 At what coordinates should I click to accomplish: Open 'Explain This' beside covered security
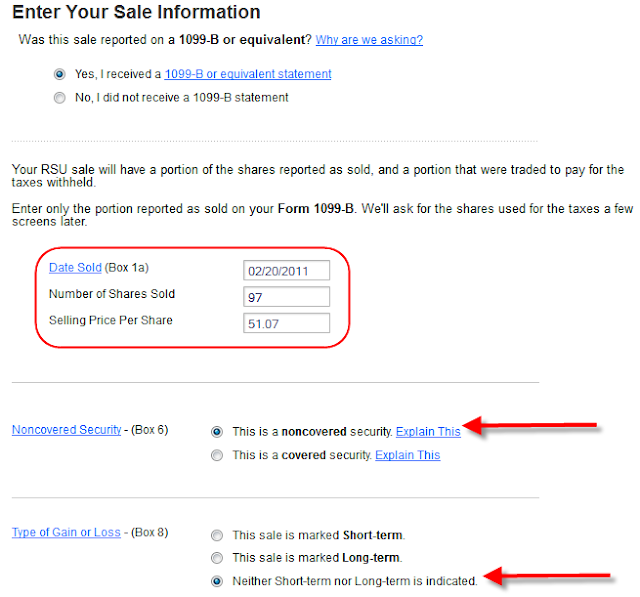pyautogui.click(x=408, y=455)
